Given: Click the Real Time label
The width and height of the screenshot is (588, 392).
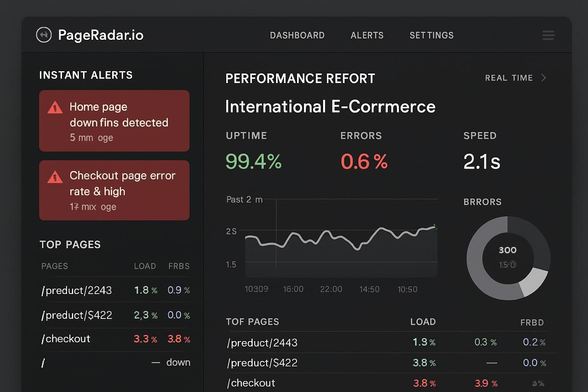Looking at the screenshot, I should tap(509, 78).
